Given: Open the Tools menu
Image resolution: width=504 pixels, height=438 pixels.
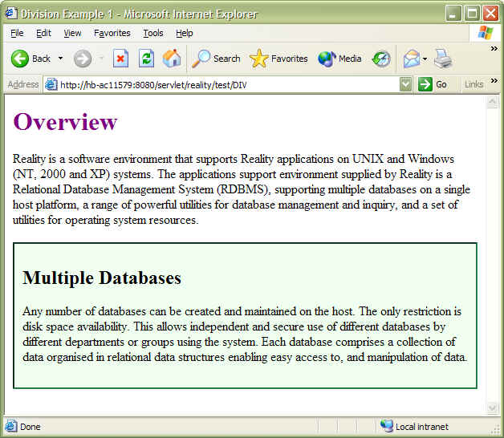Looking at the screenshot, I should point(153,33).
